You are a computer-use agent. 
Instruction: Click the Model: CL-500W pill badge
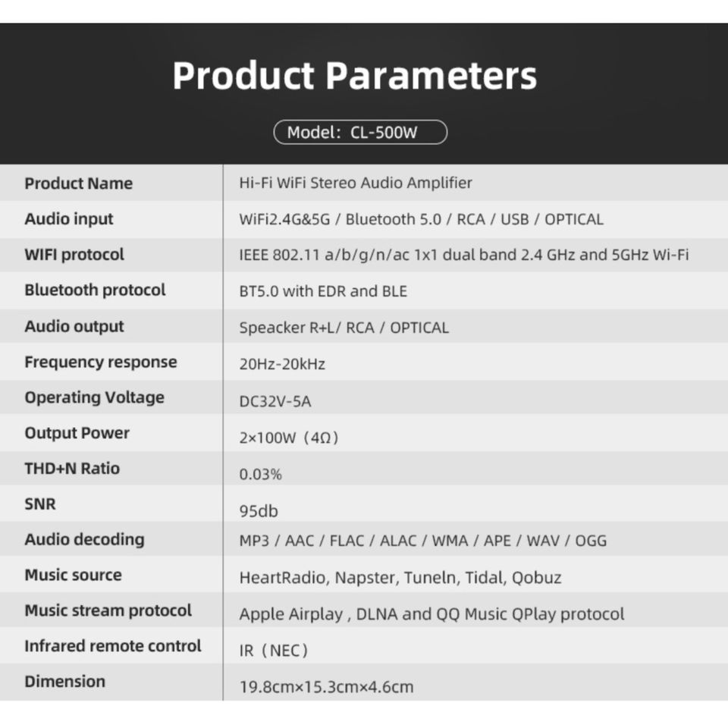(360, 133)
